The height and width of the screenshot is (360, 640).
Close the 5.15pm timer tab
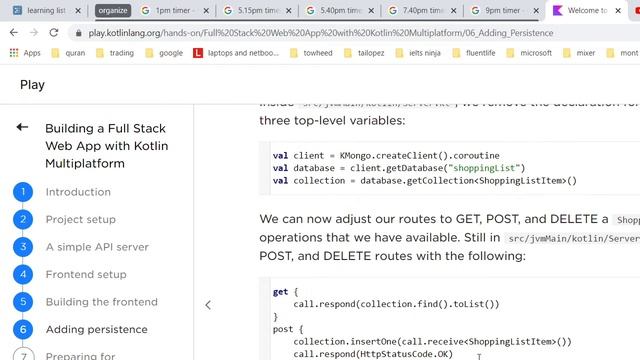tap(289, 11)
